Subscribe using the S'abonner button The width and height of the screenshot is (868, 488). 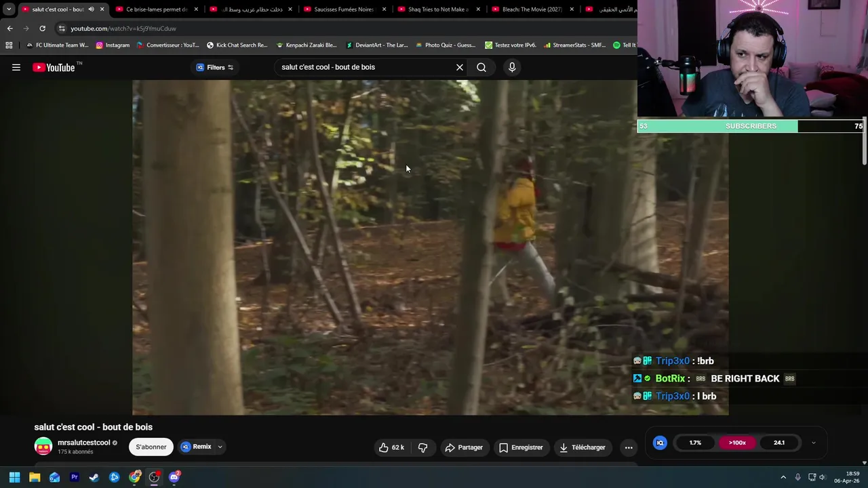(151, 447)
